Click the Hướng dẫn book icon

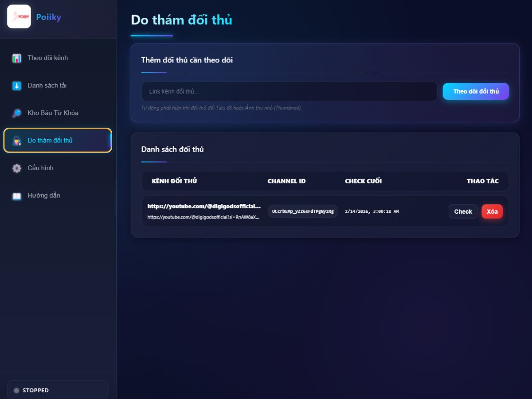(x=16, y=195)
